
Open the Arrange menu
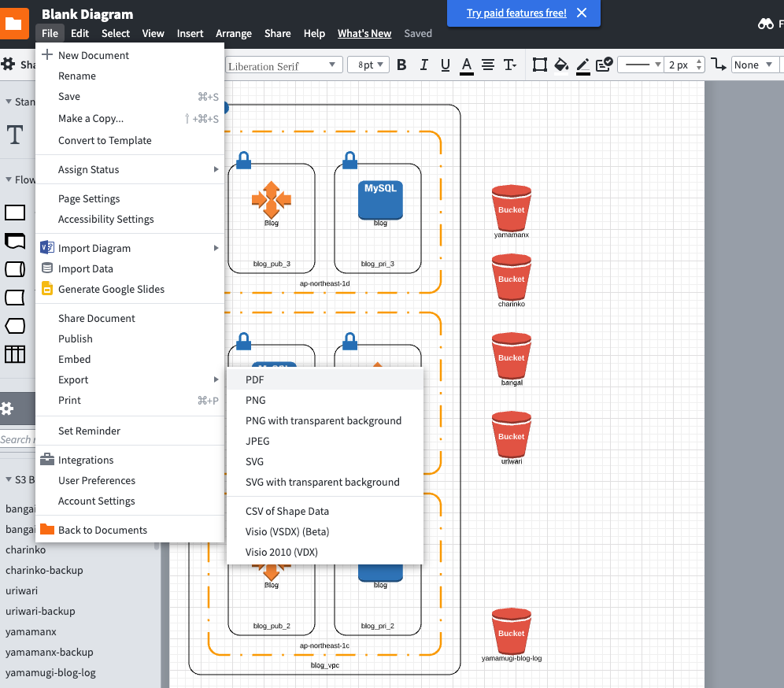pyautogui.click(x=234, y=34)
